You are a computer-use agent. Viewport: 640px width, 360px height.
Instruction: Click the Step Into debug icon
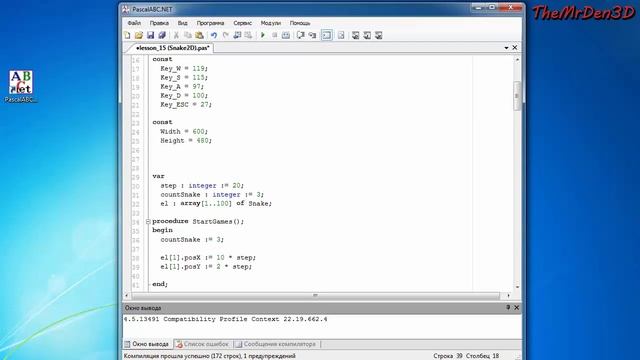coord(312,35)
